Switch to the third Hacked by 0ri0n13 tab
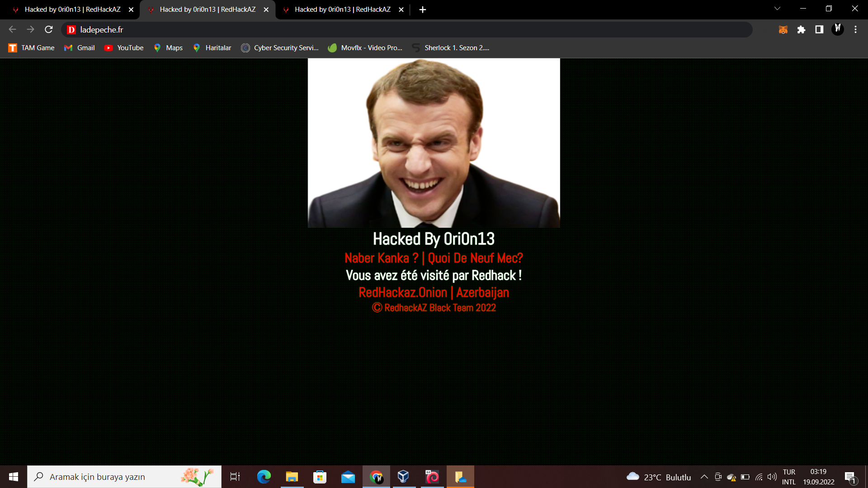 pos(342,9)
